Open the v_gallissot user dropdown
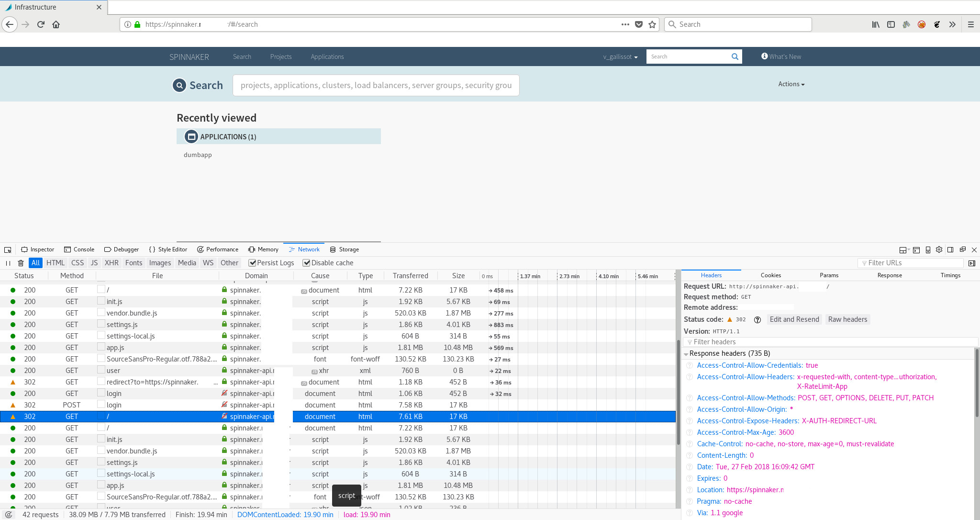This screenshot has height=520, width=980. (620, 57)
